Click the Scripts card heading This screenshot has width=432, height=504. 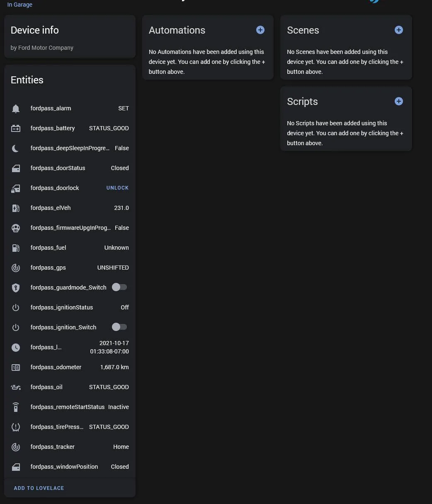click(303, 102)
